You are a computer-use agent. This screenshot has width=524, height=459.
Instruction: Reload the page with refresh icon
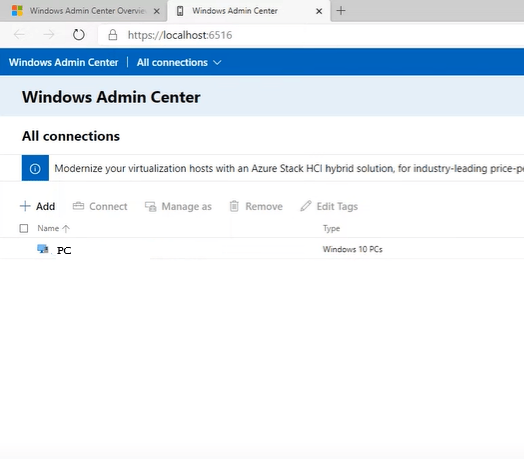[79, 35]
